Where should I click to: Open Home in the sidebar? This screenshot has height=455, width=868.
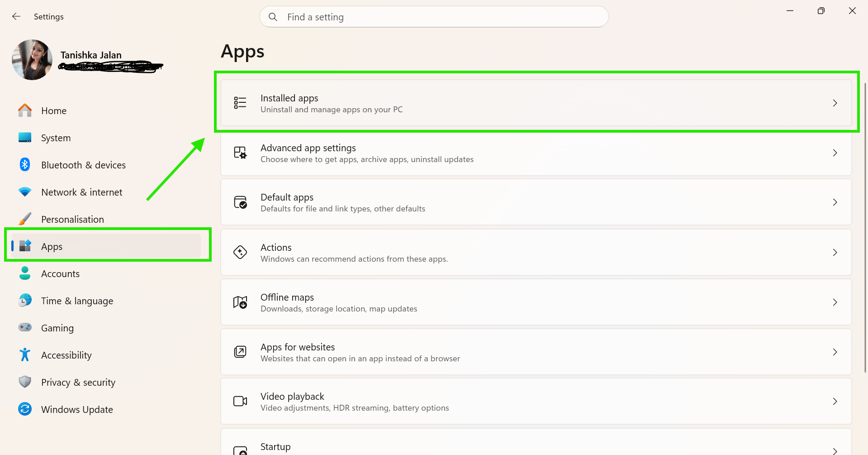105,110
